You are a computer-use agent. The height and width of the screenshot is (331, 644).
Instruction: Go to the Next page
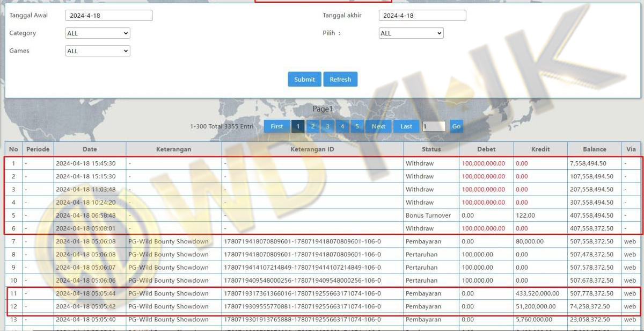(378, 126)
